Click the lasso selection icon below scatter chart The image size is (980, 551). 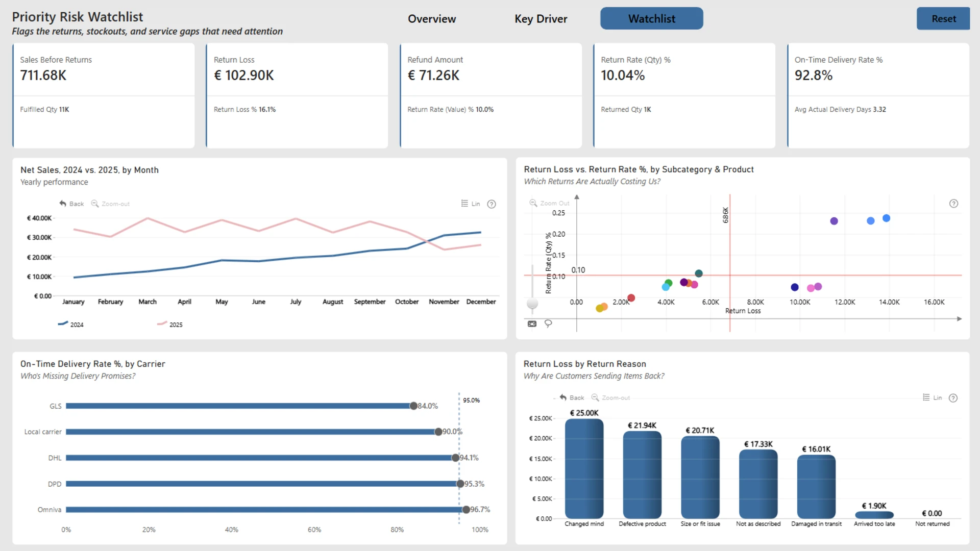click(548, 323)
